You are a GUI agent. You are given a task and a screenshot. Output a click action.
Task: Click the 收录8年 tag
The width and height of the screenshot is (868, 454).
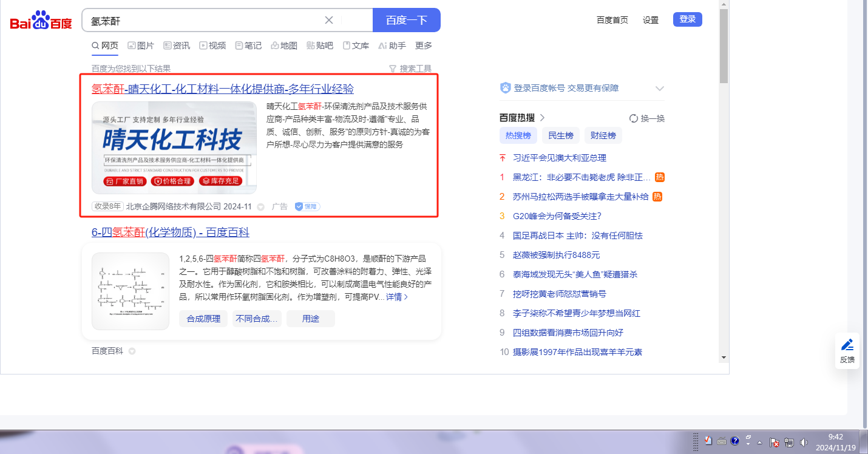[107, 206]
